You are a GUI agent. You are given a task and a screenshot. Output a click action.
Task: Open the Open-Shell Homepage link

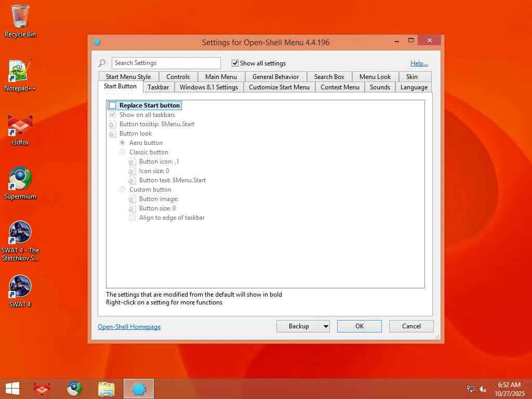tap(129, 327)
